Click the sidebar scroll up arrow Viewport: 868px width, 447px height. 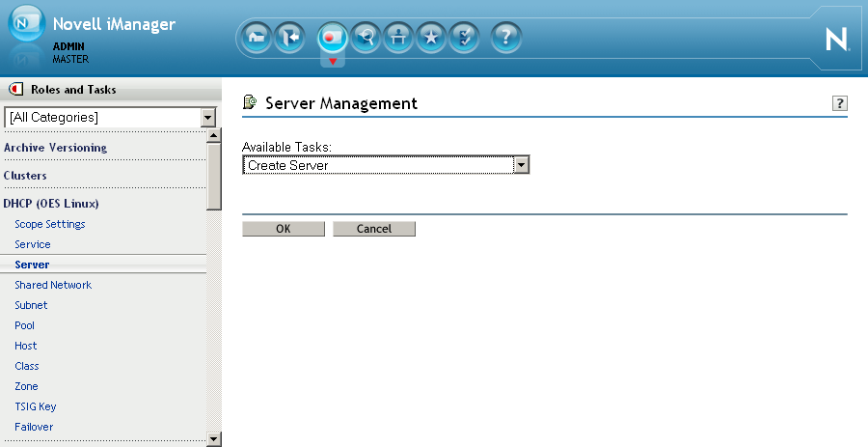click(x=214, y=135)
